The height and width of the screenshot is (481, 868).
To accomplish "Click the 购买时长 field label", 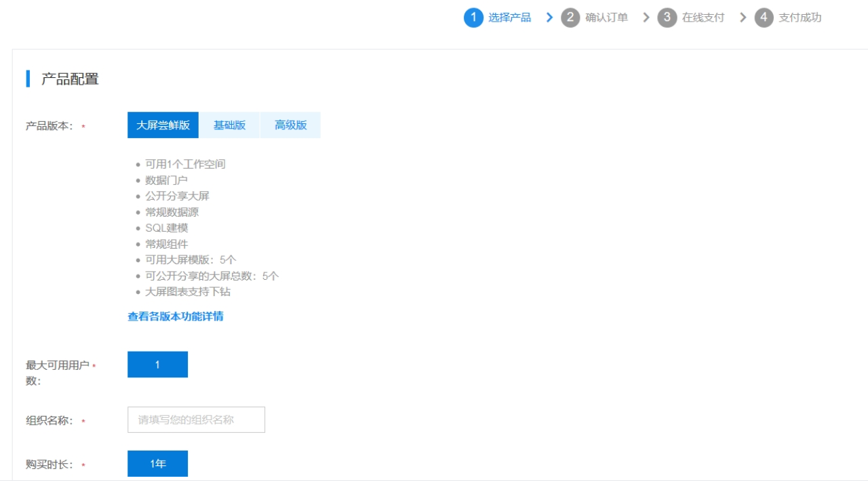I will (x=49, y=465).
